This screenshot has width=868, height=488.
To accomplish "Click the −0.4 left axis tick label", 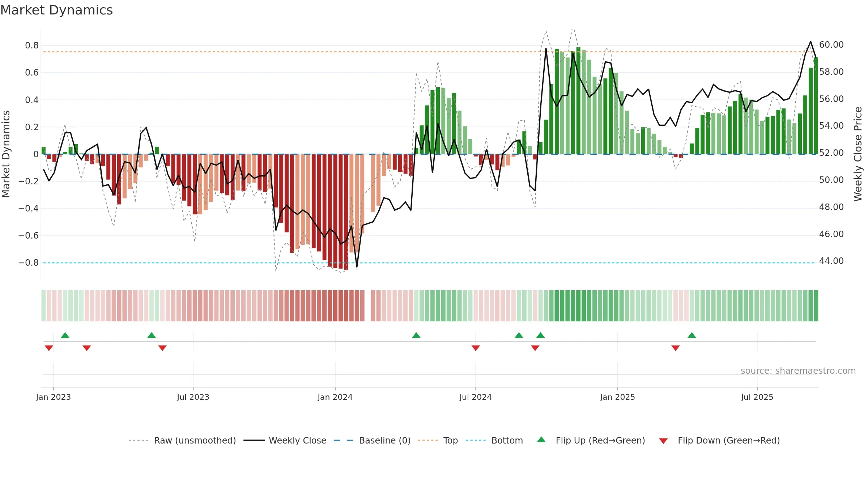I will click(x=29, y=209).
